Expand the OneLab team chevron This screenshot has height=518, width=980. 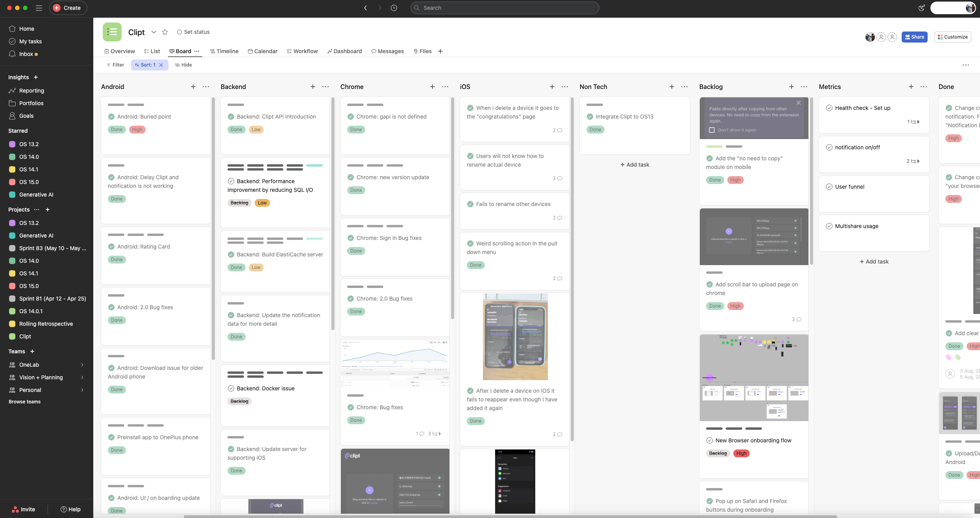point(82,365)
